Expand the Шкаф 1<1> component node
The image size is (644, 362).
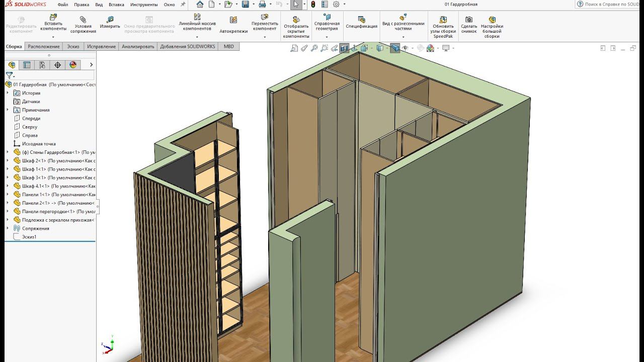(x=8, y=169)
